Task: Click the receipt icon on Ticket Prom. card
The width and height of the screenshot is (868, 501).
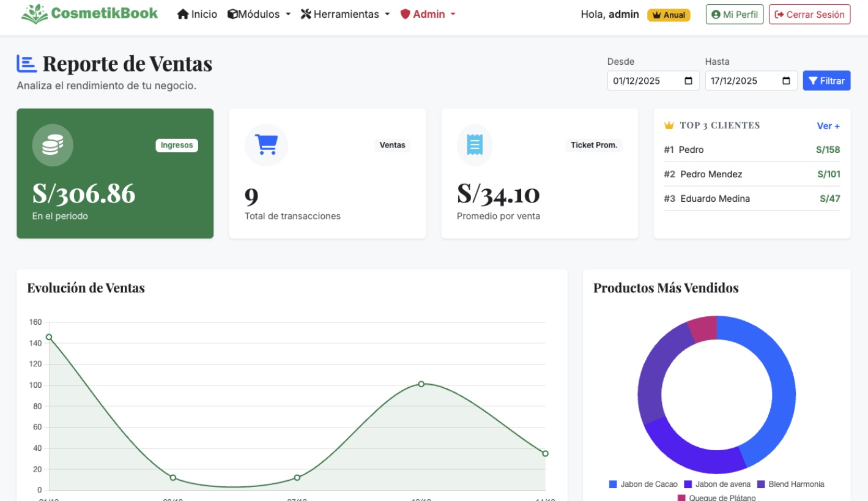Action: pos(475,145)
